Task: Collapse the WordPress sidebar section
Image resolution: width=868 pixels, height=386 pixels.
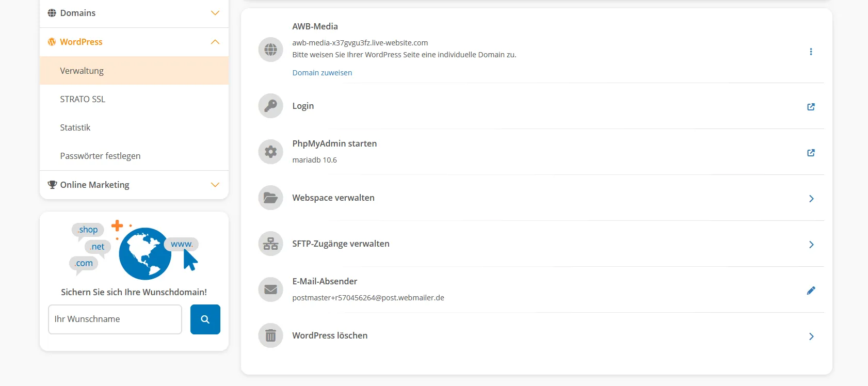Action: pyautogui.click(x=134, y=42)
